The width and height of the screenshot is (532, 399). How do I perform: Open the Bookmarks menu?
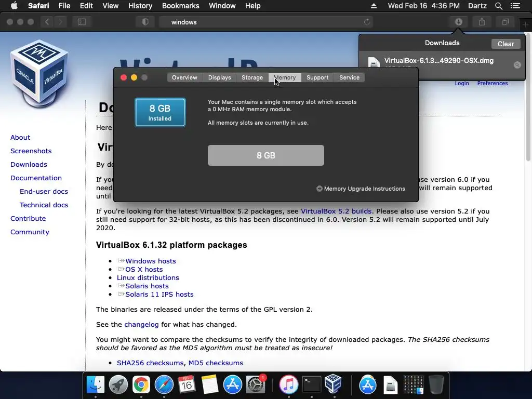point(180,6)
